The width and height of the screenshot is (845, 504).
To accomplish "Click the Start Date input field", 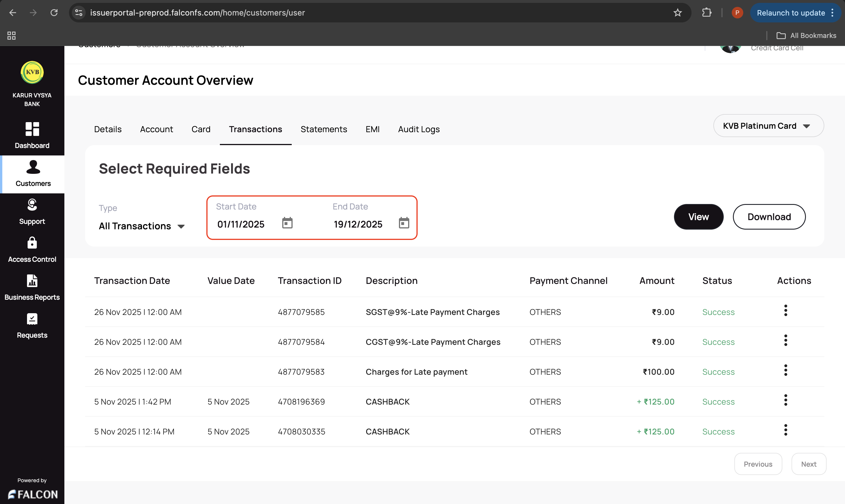I will [241, 224].
